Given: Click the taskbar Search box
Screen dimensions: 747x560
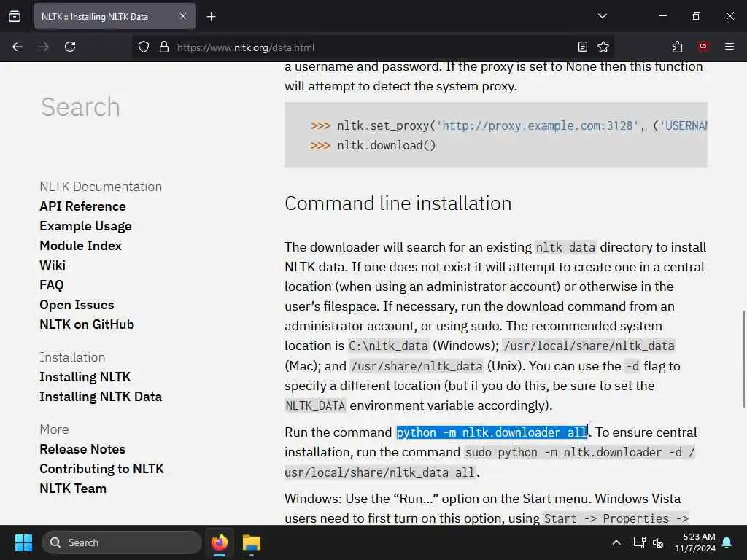Looking at the screenshot, I should click(122, 542).
